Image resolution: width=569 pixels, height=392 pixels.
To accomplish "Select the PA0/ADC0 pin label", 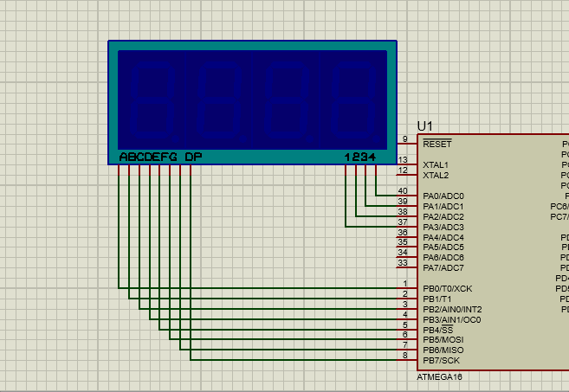I will coord(443,196).
